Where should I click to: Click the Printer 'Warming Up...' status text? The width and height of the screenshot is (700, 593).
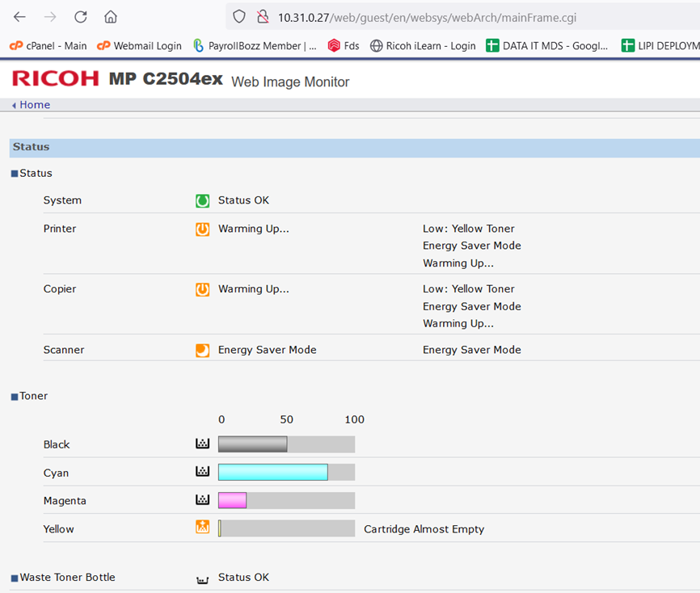[254, 229]
